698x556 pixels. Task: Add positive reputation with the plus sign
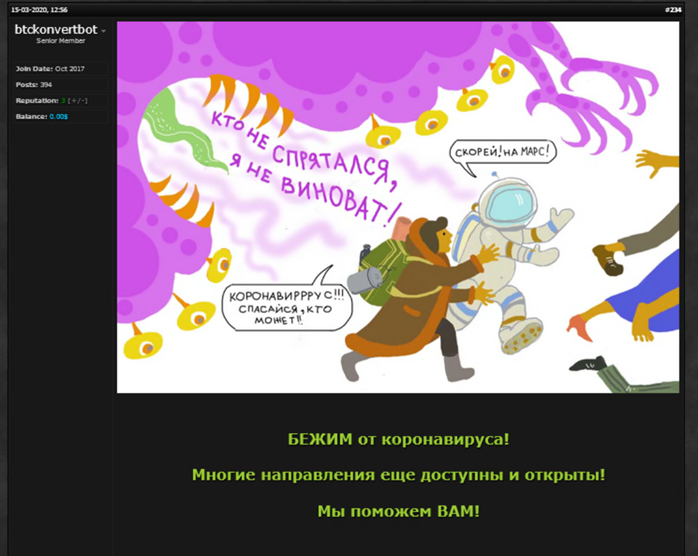coord(74,101)
